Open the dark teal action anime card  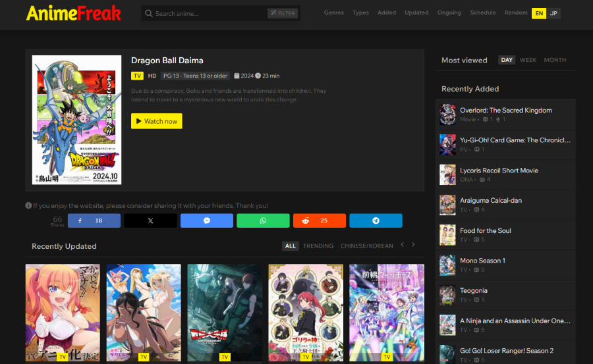click(225, 313)
